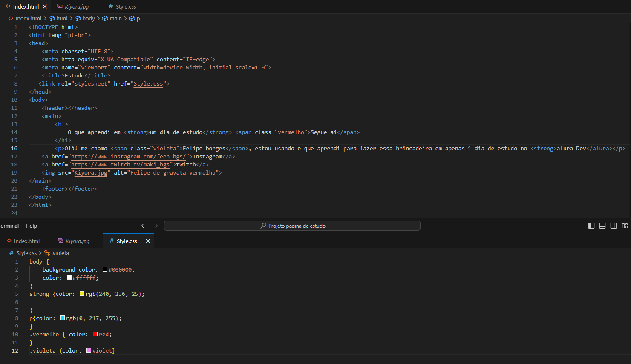Viewport: 631px width, 364px height.
Task: Select Style.css tab in lower editor group
Action: [127, 241]
